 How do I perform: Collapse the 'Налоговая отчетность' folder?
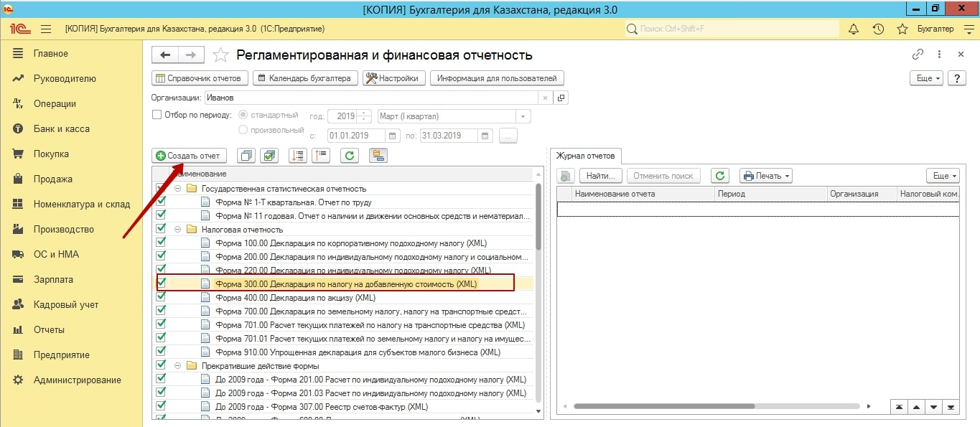click(177, 230)
